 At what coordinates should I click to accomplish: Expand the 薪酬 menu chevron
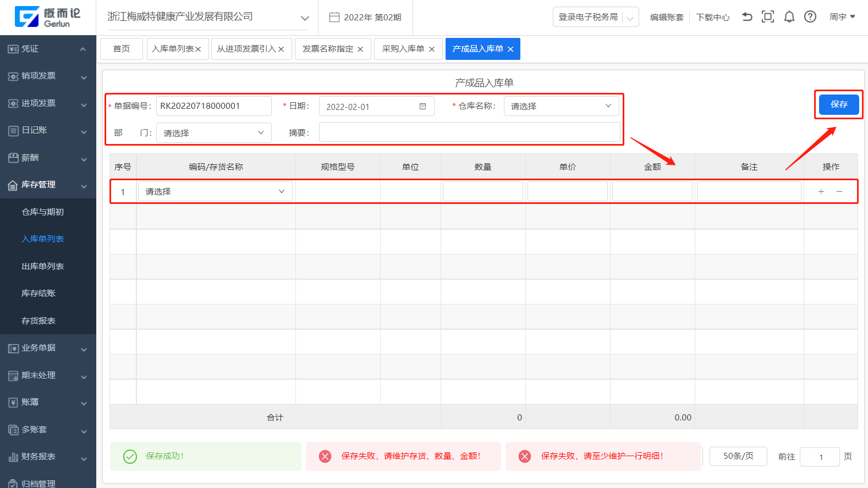pos(84,159)
